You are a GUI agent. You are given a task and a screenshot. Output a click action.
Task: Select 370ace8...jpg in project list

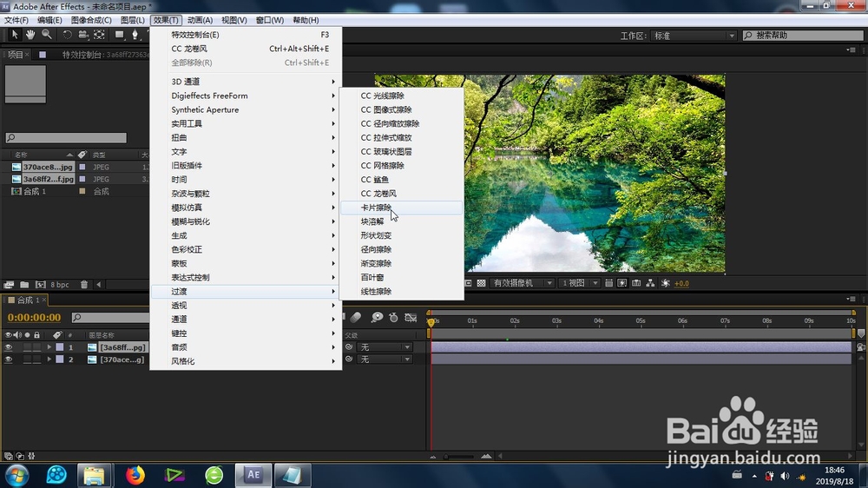coord(48,167)
